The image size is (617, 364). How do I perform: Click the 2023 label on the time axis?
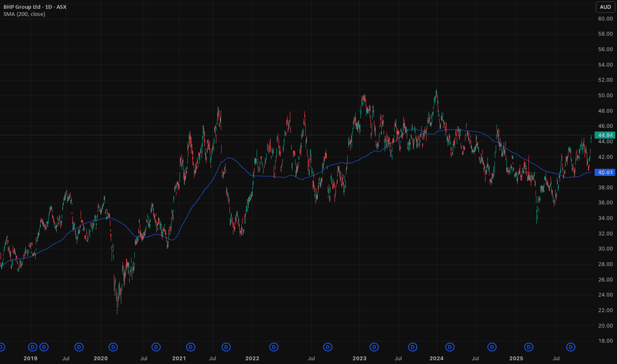pyautogui.click(x=359, y=358)
